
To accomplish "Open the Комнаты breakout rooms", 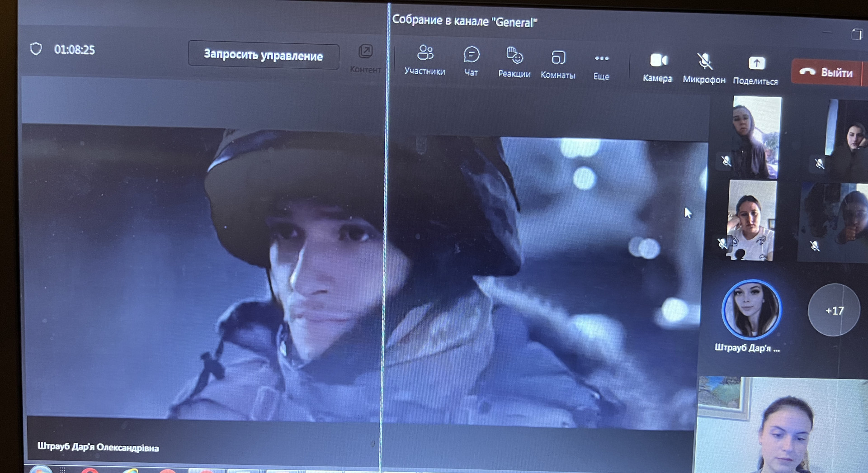I will [x=558, y=65].
